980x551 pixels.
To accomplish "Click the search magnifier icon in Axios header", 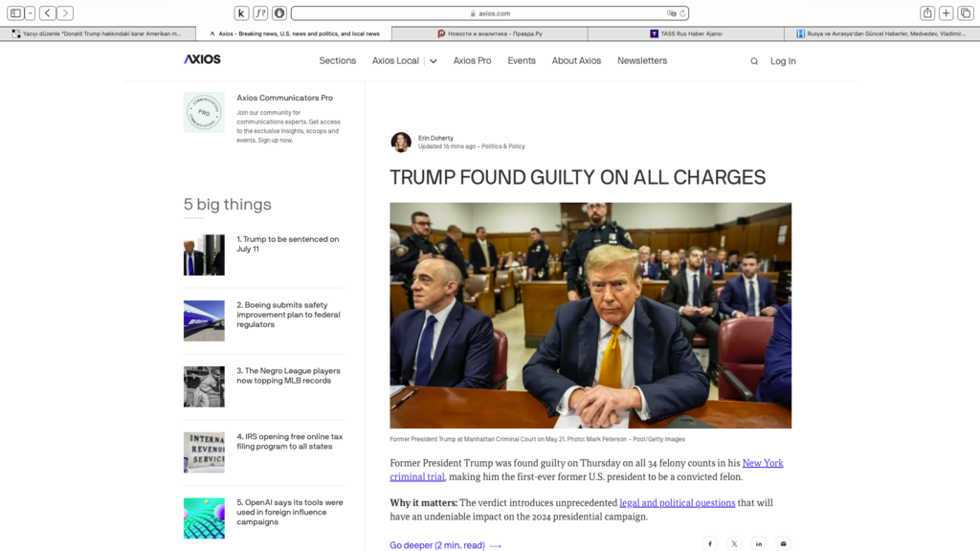I will coord(754,61).
